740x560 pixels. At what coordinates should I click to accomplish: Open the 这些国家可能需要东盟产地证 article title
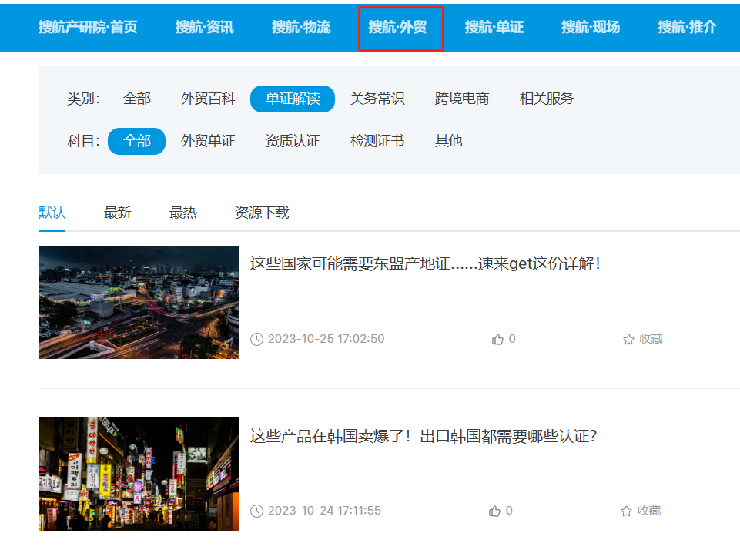(x=424, y=263)
